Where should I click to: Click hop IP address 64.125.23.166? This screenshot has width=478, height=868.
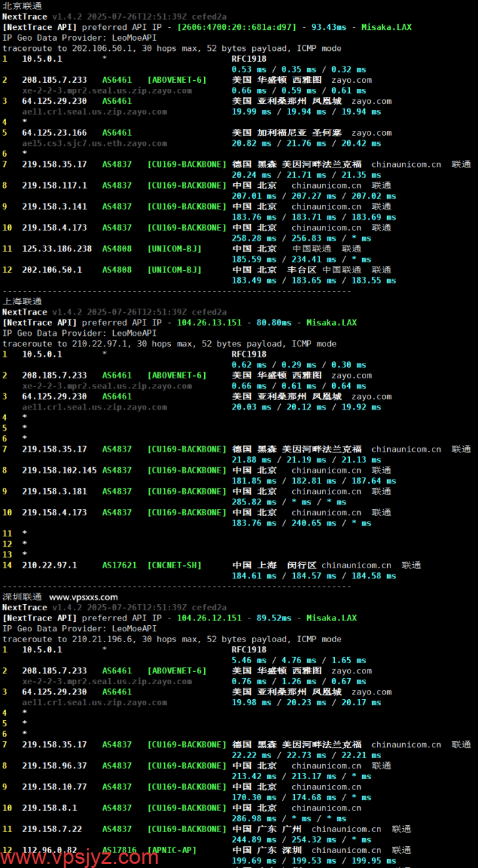[54, 133]
